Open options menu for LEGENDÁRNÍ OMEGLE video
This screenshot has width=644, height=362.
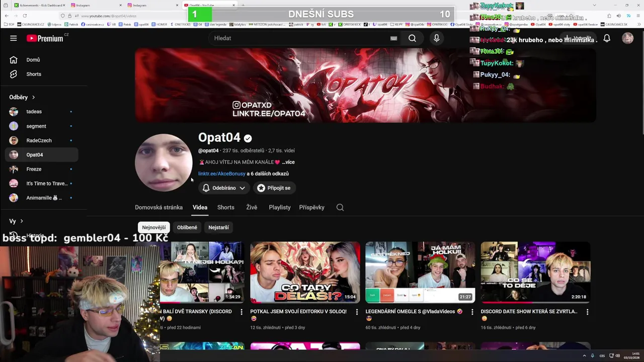(472, 312)
